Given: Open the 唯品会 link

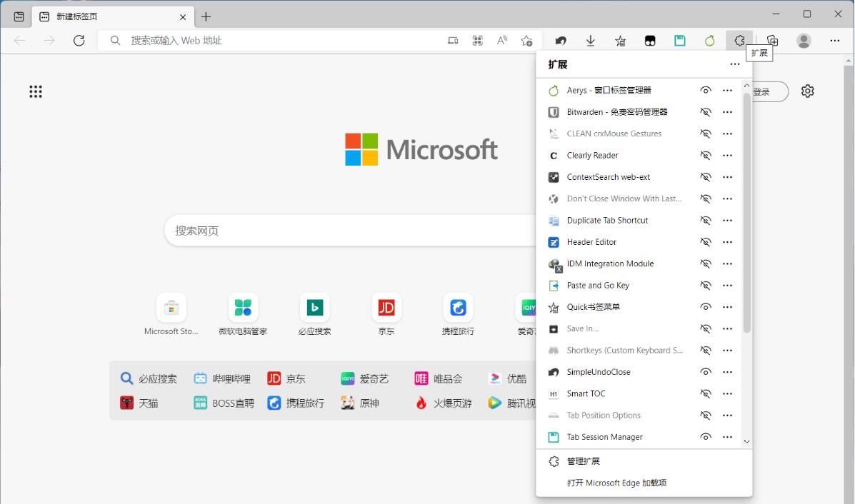Looking at the screenshot, I should coord(439,378).
